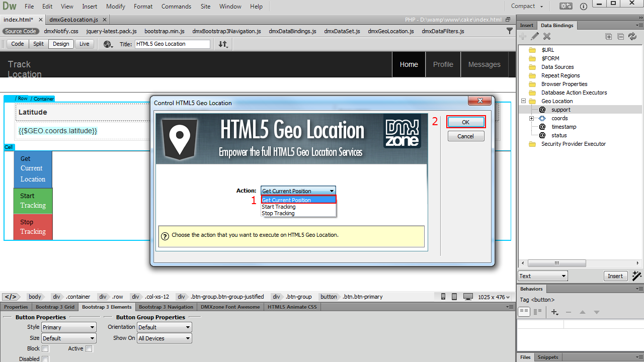This screenshot has height=362, width=644.
Task: Click the info circle icon in title bar
Action: (x=584, y=7)
